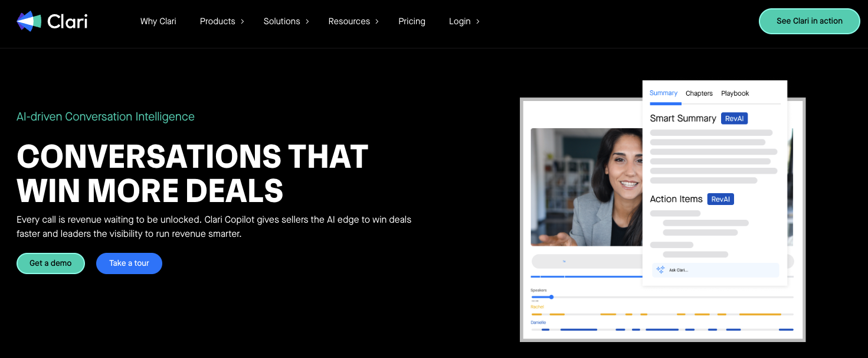The height and width of the screenshot is (358, 868).
Task: Click the sparkle icon in Ask Clari bar
Action: [x=660, y=269]
